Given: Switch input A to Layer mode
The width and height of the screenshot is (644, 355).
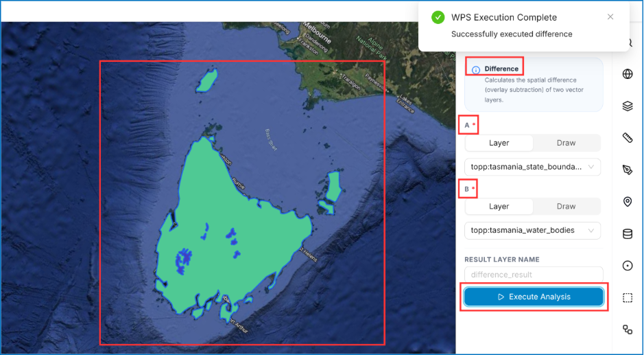Looking at the screenshot, I should coord(499,143).
